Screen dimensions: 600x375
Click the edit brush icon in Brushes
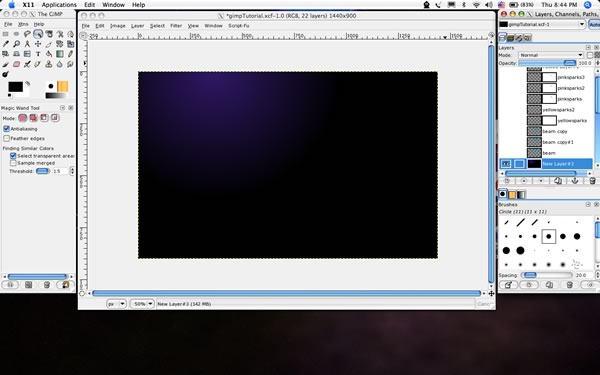[x=508, y=285]
